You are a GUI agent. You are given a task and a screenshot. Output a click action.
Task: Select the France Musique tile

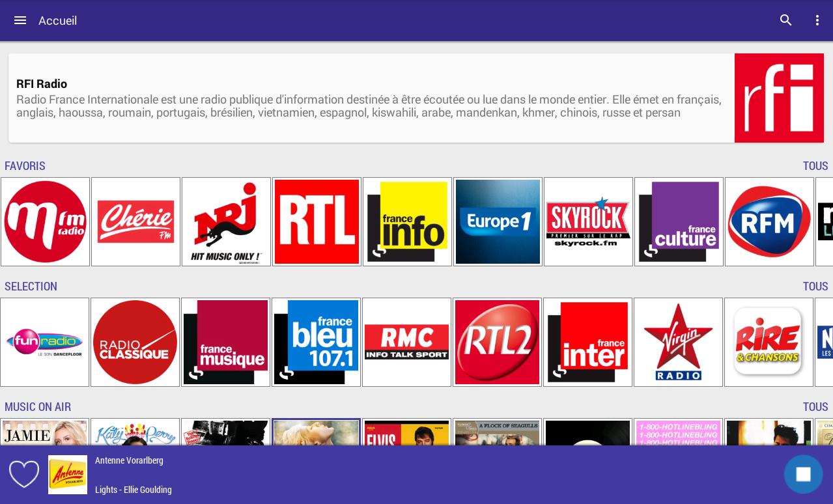[x=225, y=343]
